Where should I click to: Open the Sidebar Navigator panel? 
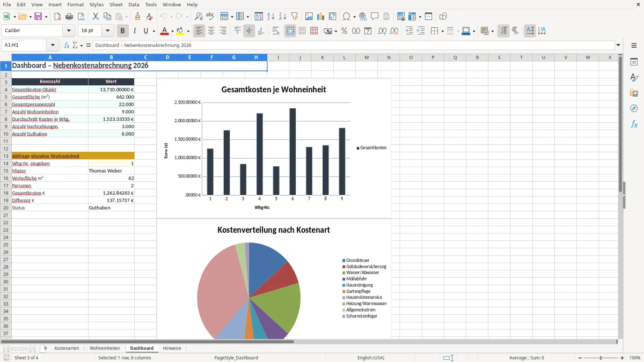tap(634, 109)
